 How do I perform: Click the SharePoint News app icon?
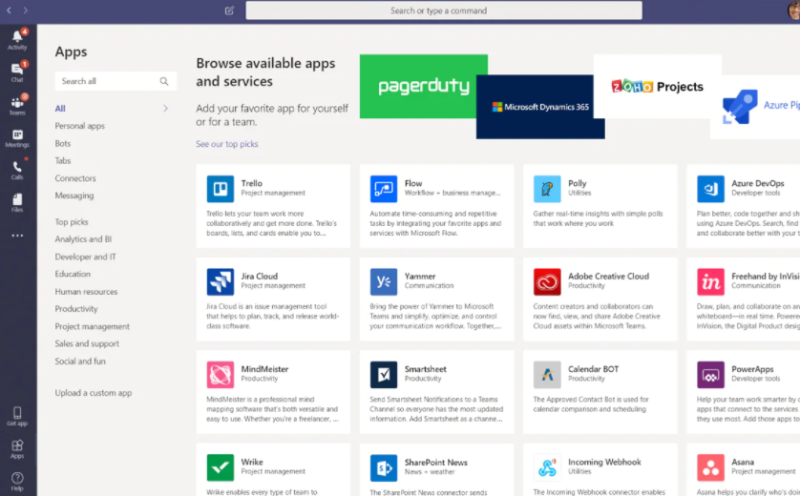click(x=384, y=467)
